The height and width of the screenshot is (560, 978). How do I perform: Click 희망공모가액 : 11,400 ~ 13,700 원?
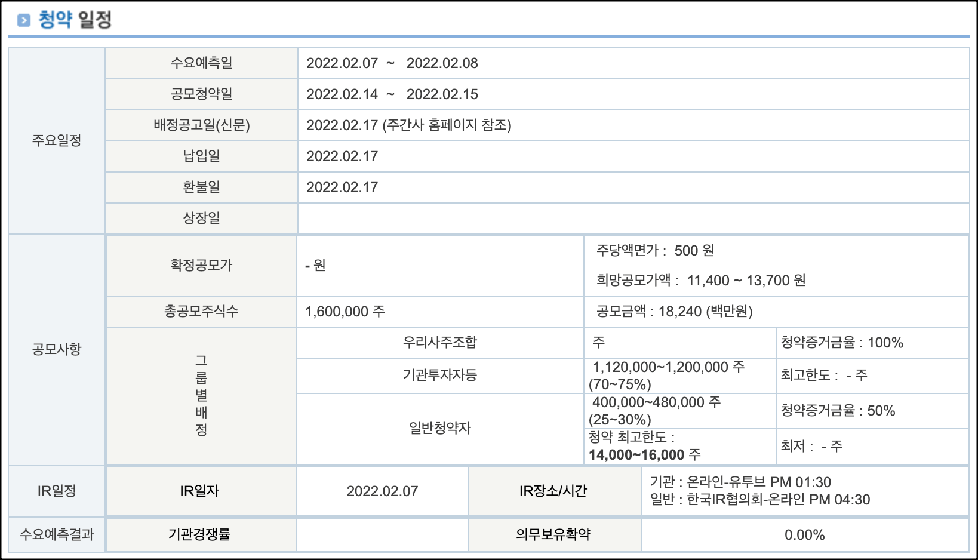(701, 280)
